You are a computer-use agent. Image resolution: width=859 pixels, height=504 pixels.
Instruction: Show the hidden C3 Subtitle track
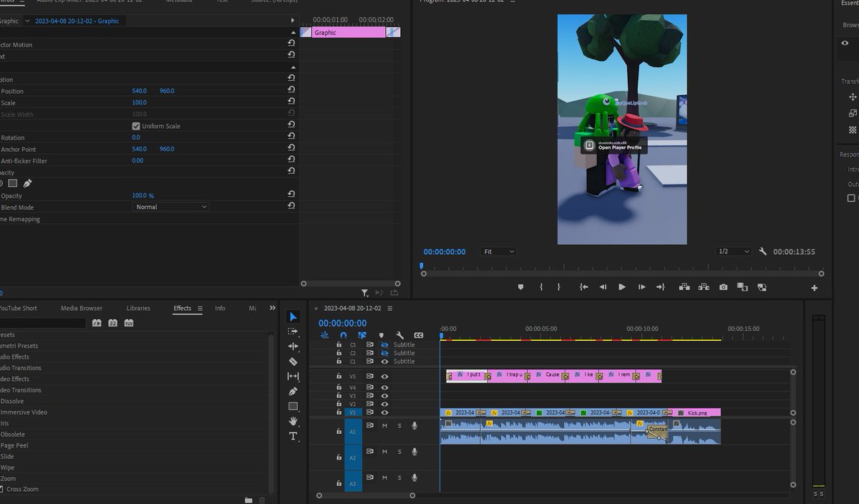pyautogui.click(x=384, y=344)
